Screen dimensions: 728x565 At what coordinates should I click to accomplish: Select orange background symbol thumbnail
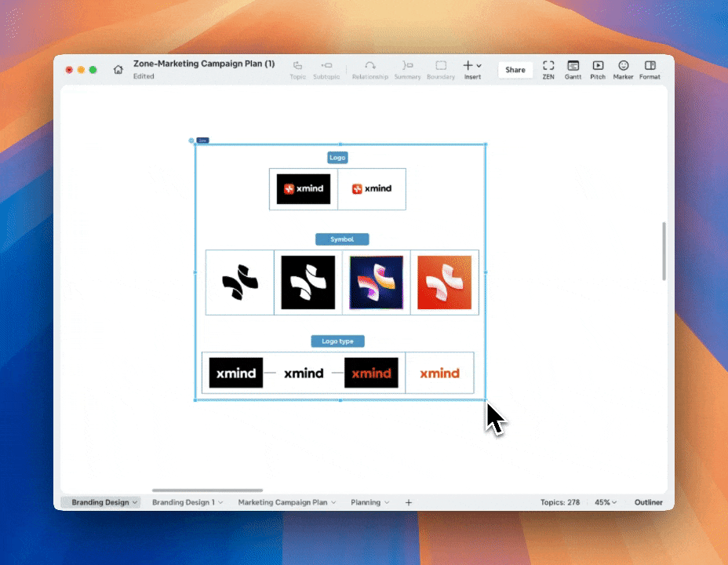coord(444,282)
